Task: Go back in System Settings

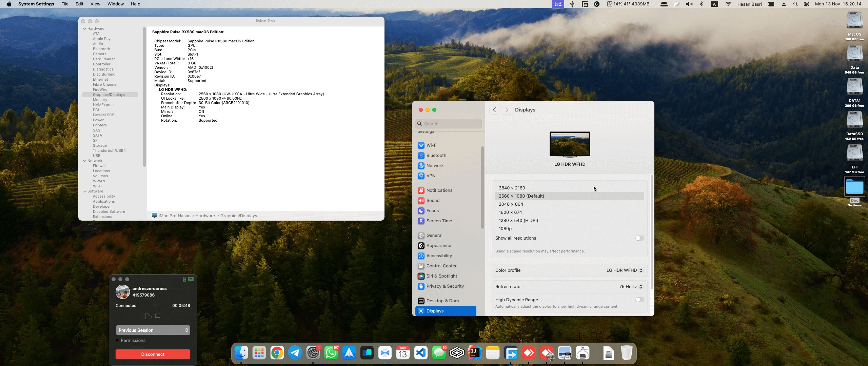Action: tap(495, 110)
